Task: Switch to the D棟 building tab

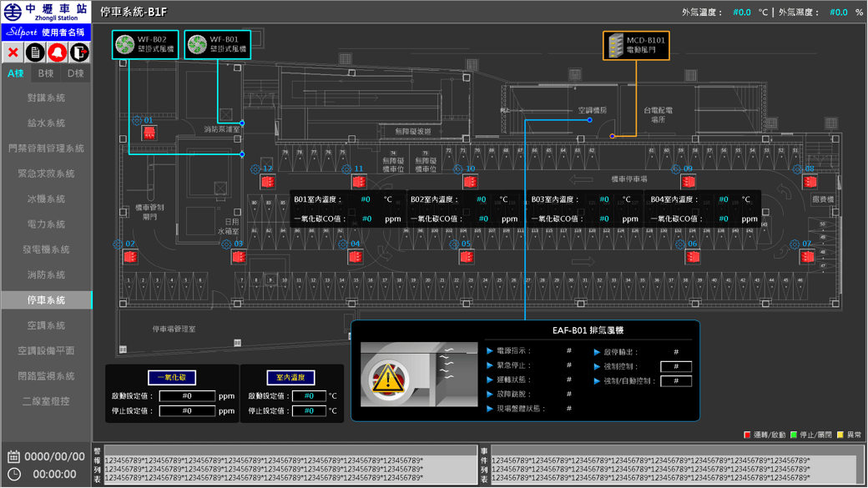Action: tap(75, 73)
